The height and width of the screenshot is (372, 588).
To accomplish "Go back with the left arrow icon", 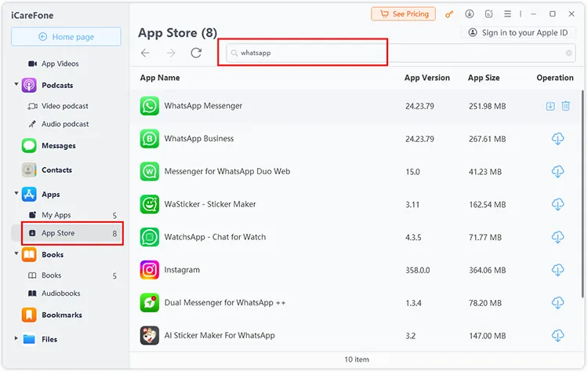I will (x=146, y=53).
